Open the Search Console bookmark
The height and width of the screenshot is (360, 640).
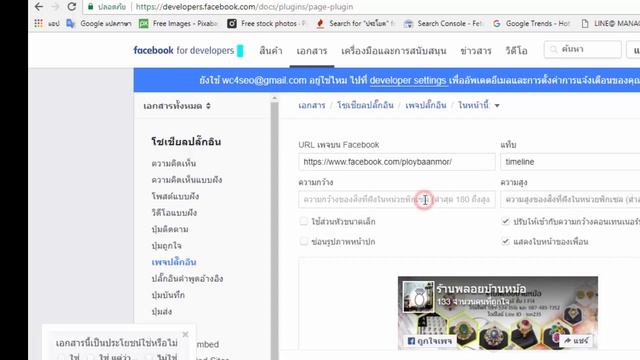pos(443,24)
